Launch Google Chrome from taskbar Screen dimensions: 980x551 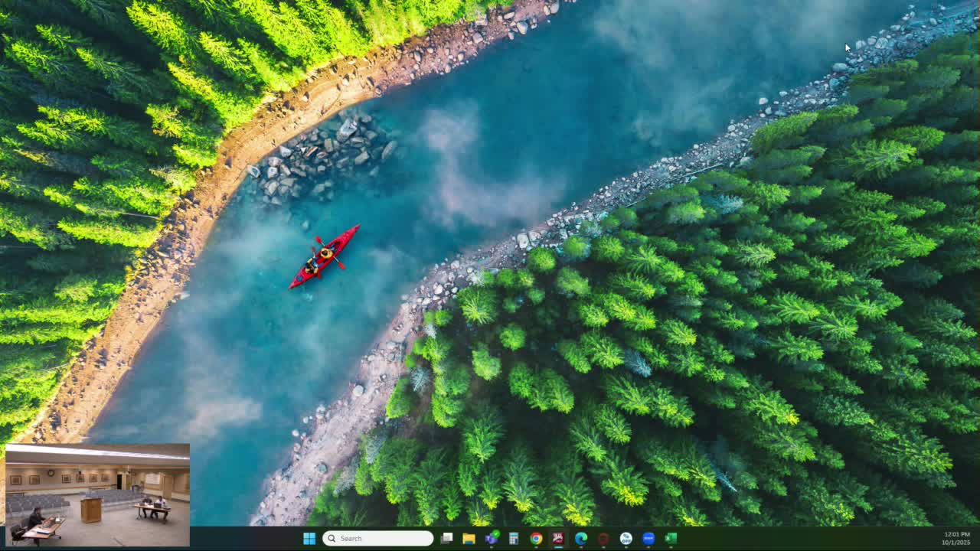tap(536, 539)
